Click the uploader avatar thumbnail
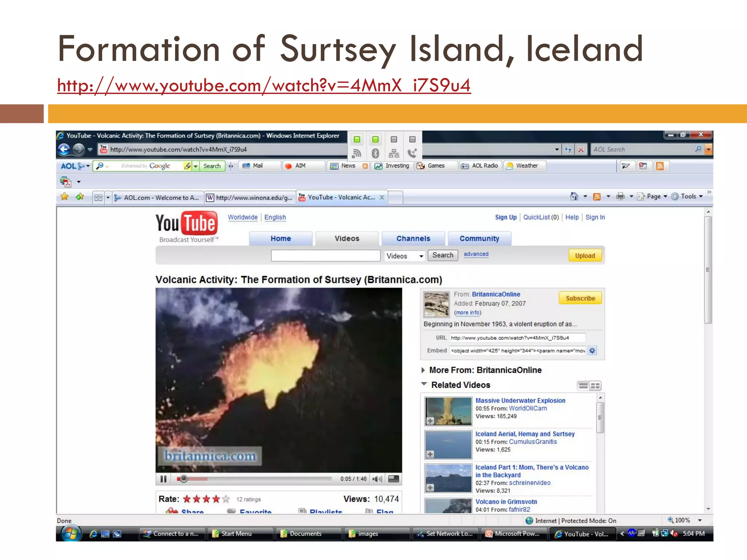Image resolution: width=747 pixels, height=560 pixels. click(437, 304)
